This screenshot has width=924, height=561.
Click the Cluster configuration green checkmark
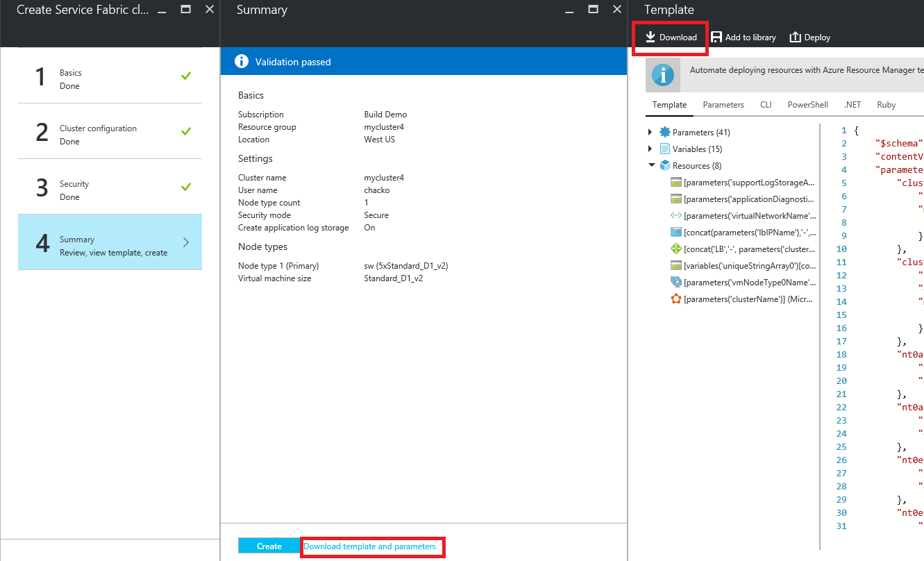(x=185, y=131)
